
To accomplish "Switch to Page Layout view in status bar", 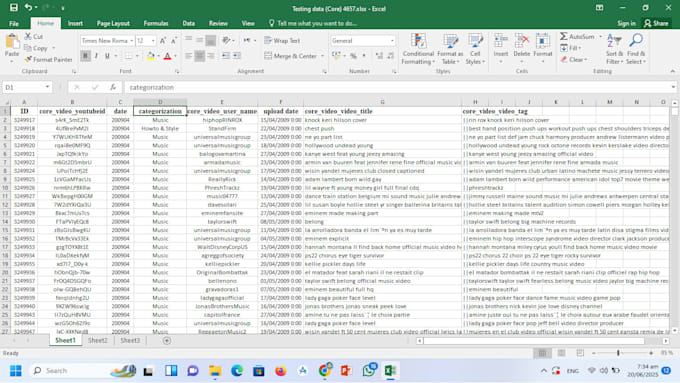I will pyautogui.click(x=561, y=353).
